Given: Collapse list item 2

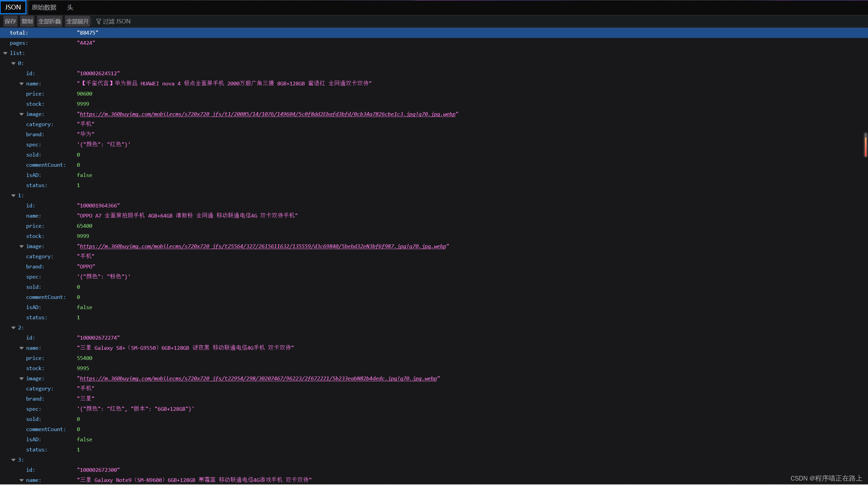Looking at the screenshot, I should pyautogui.click(x=14, y=328).
